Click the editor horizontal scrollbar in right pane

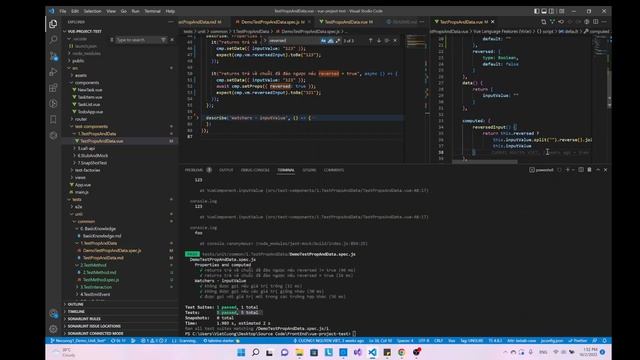point(484,162)
